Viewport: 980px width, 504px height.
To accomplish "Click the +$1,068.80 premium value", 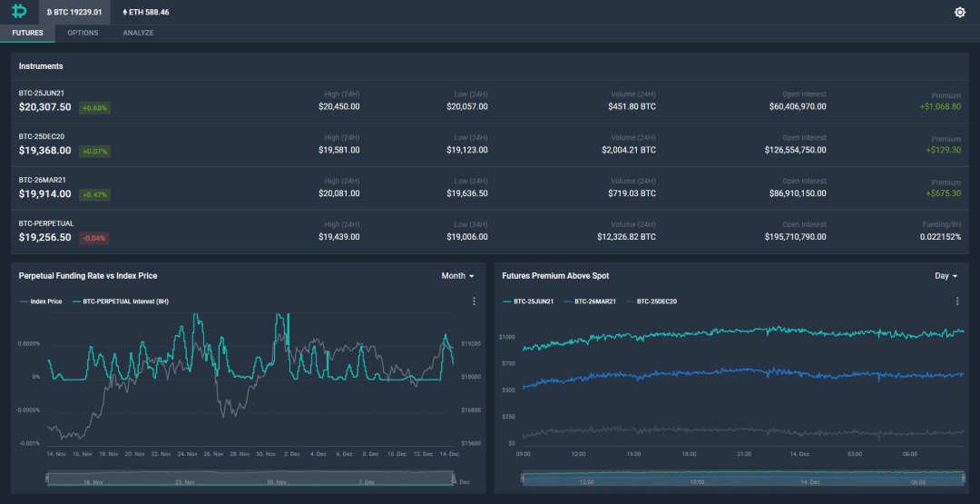I will click(940, 107).
